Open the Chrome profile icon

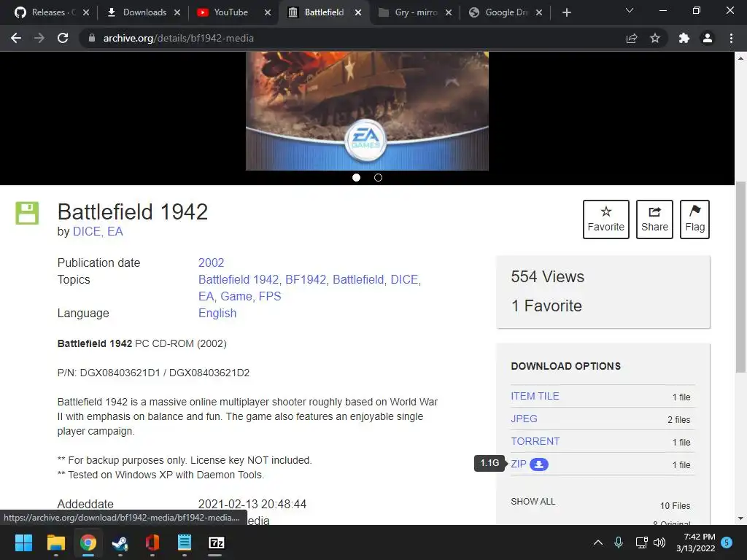point(708,38)
